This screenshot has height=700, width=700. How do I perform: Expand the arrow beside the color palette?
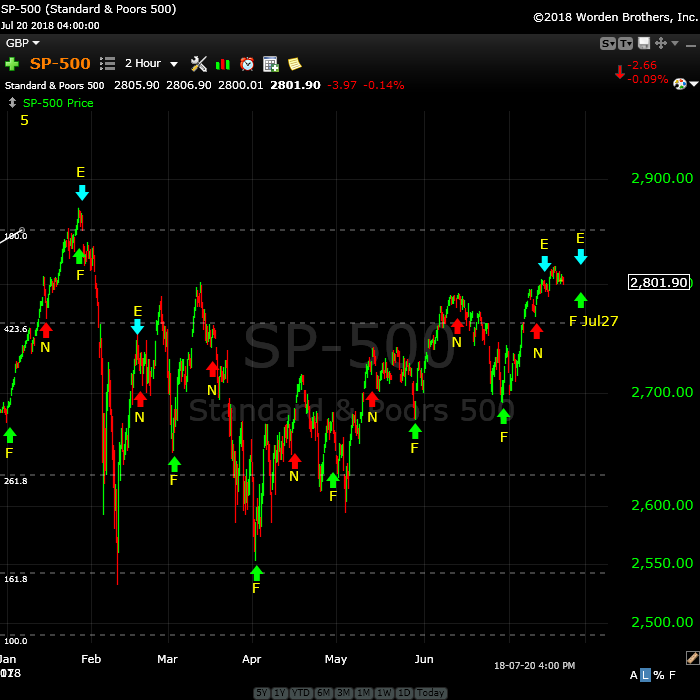click(693, 83)
